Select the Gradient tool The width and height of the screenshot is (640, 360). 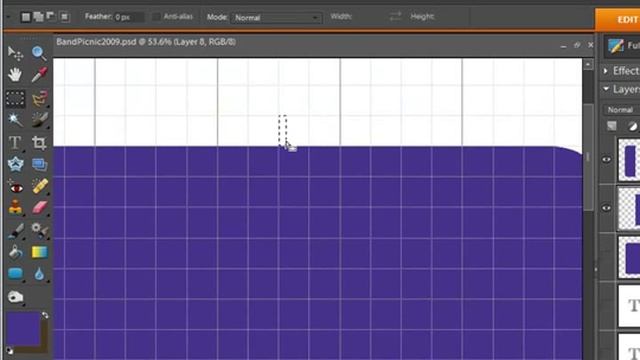tap(39, 252)
